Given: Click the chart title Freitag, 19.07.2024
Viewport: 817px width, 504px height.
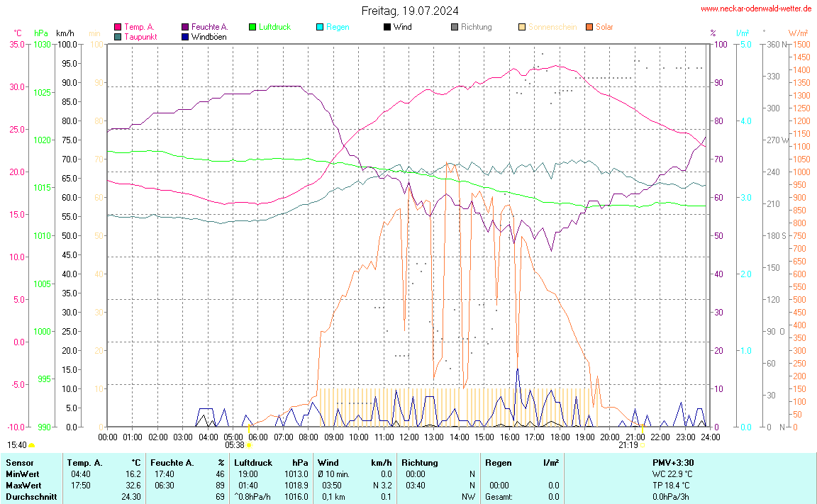Looking at the screenshot, I should [x=409, y=11].
